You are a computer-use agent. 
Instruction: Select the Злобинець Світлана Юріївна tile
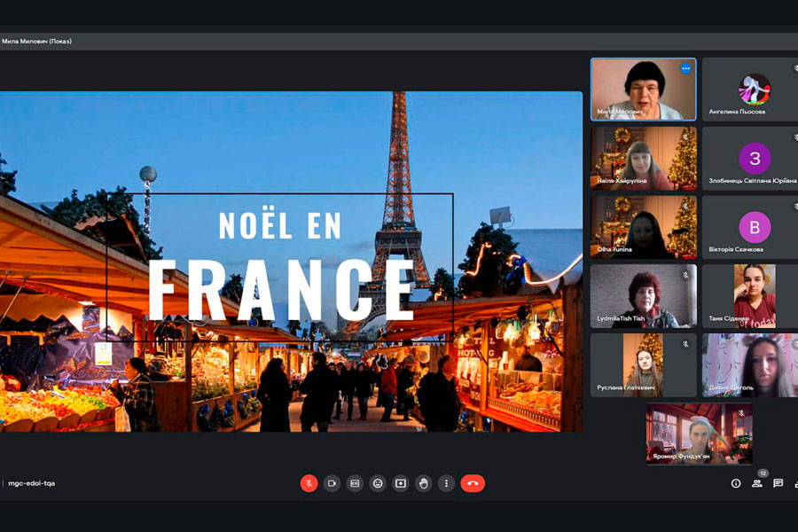click(x=750, y=159)
